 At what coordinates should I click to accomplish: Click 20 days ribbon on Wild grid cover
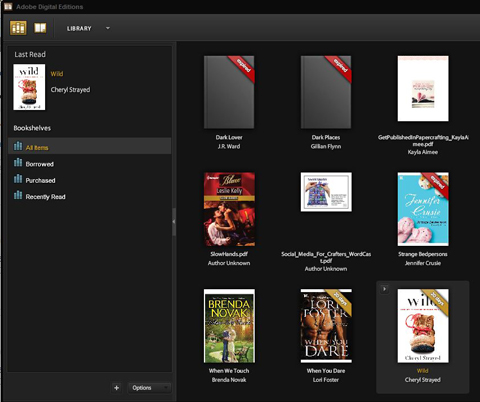point(437,300)
